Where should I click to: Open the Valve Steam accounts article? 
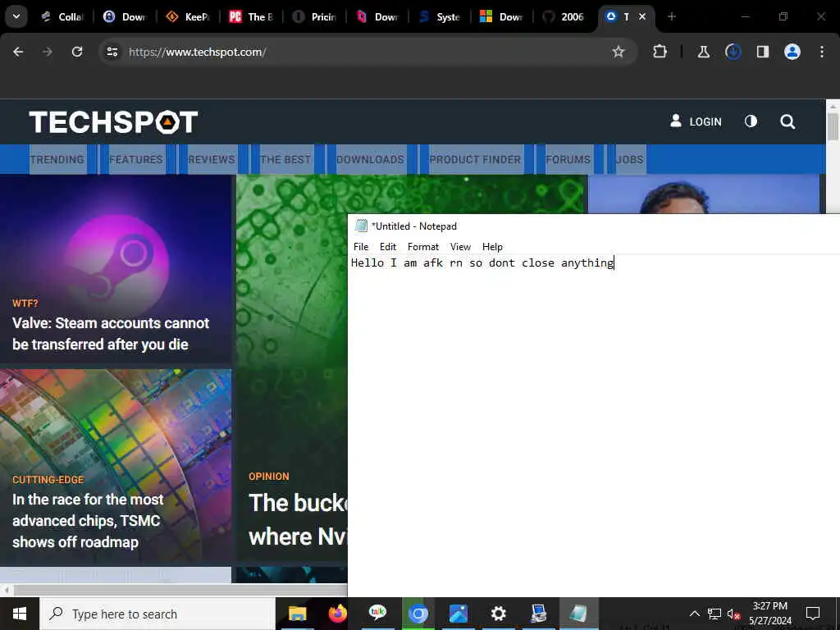111,334
